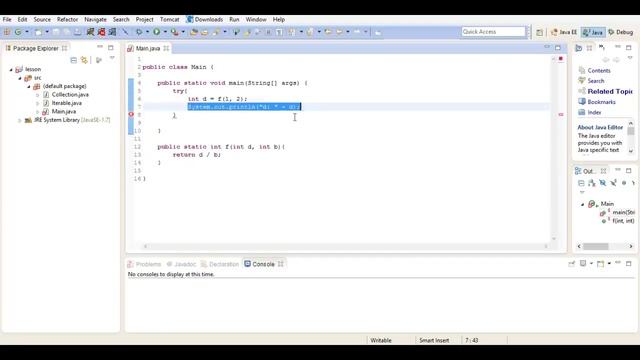Click the Related Topics link in Help
This screenshot has height=360, width=640.
tap(610, 91)
